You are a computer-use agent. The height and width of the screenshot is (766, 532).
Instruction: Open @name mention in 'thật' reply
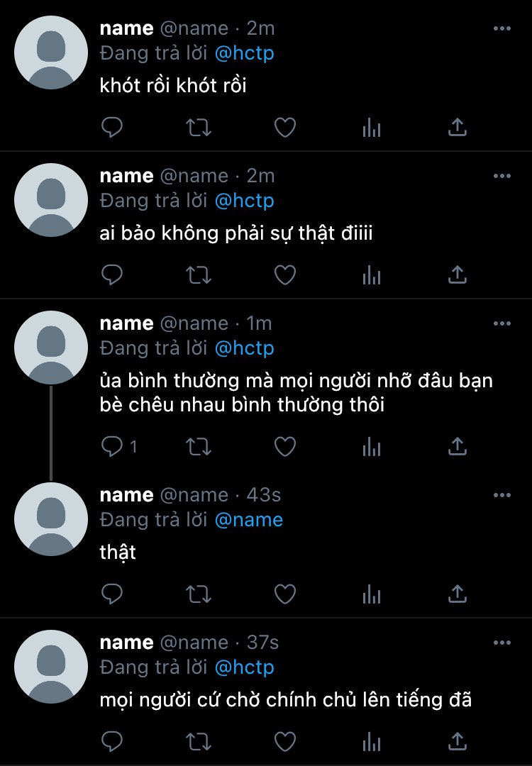tap(249, 520)
